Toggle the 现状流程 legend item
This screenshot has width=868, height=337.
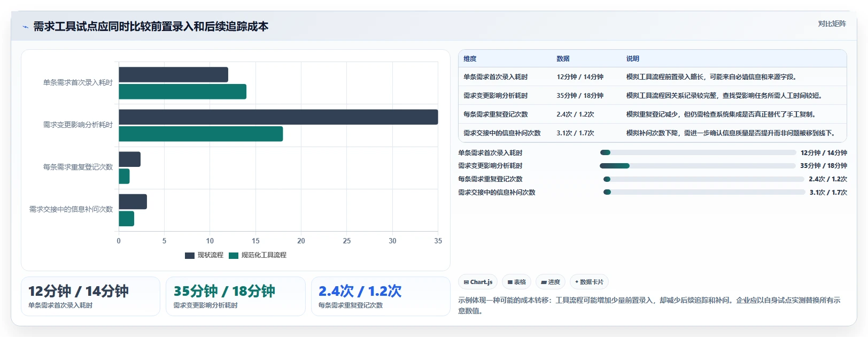204,255
